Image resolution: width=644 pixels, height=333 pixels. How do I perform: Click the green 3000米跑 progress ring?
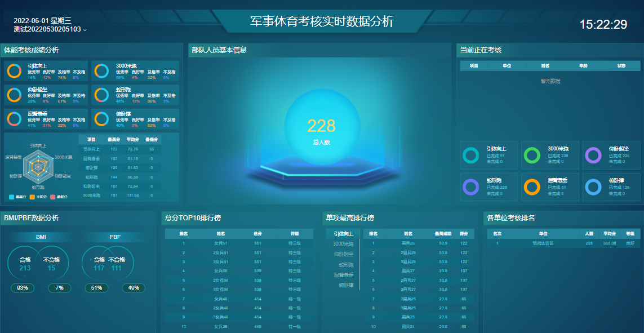click(531, 155)
